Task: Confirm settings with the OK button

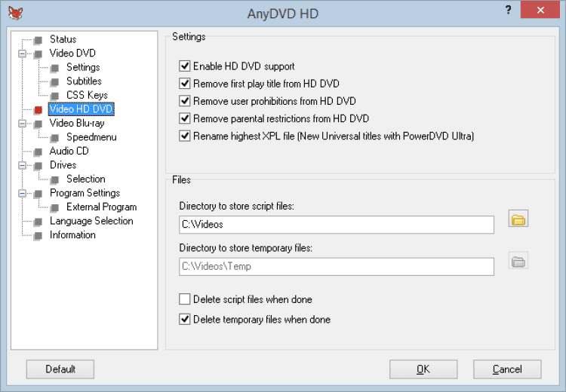Action: pyautogui.click(x=423, y=369)
